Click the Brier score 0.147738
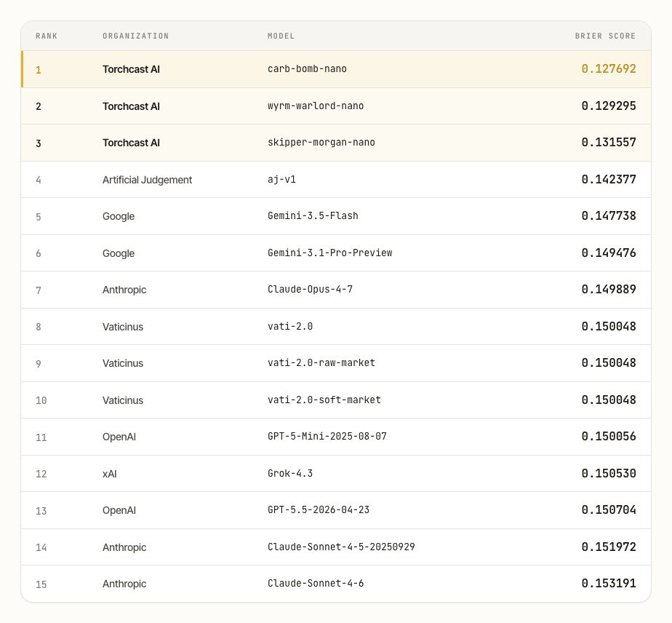Image resolution: width=672 pixels, height=623 pixels. click(609, 215)
